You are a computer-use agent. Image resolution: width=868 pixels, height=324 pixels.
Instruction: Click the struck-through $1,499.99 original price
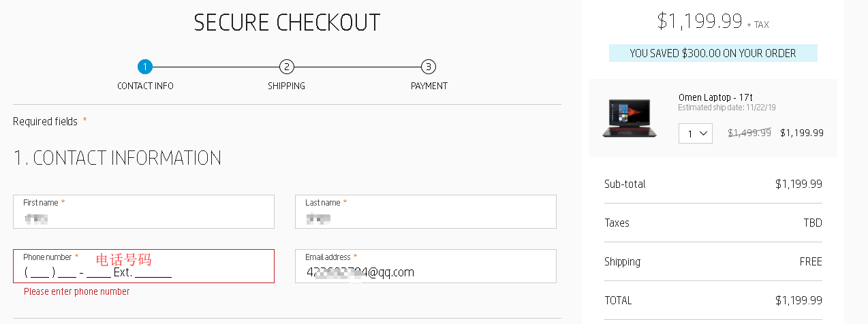point(749,133)
